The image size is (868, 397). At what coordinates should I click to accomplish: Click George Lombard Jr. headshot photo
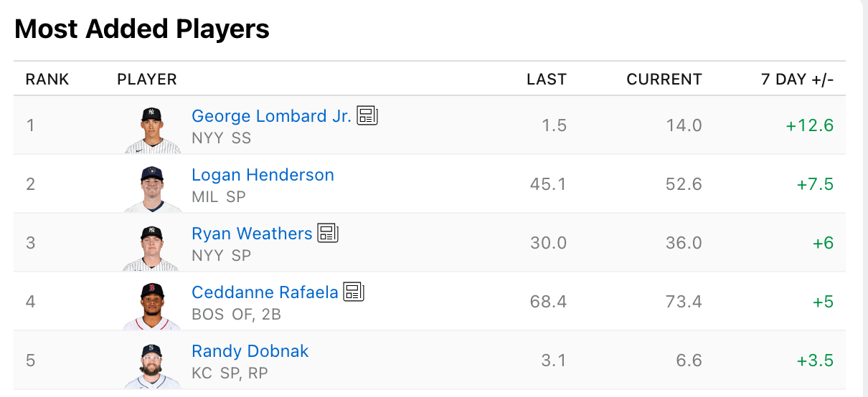click(x=152, y=130)
